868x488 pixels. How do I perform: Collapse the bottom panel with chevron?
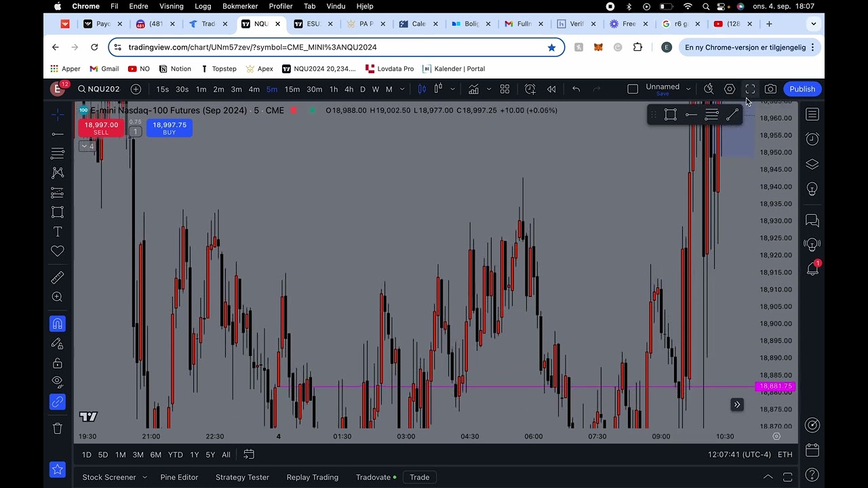(768, 477)
